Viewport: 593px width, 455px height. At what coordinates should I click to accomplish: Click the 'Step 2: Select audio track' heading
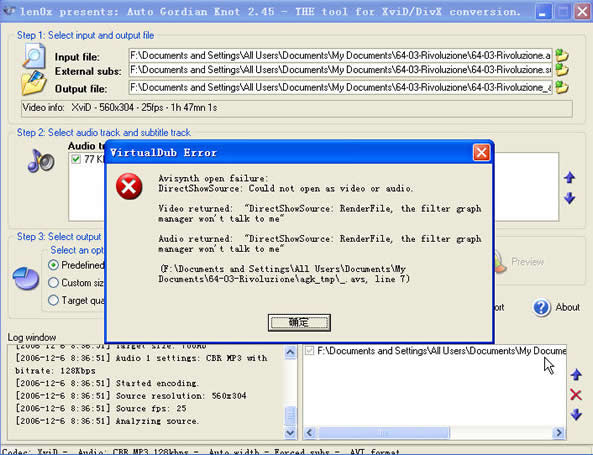[x=104, y=132]
